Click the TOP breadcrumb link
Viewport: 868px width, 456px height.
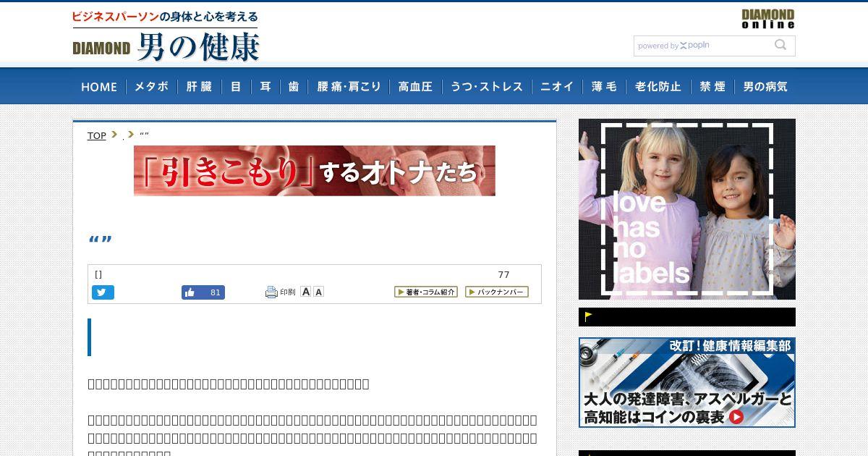(97, 135)
